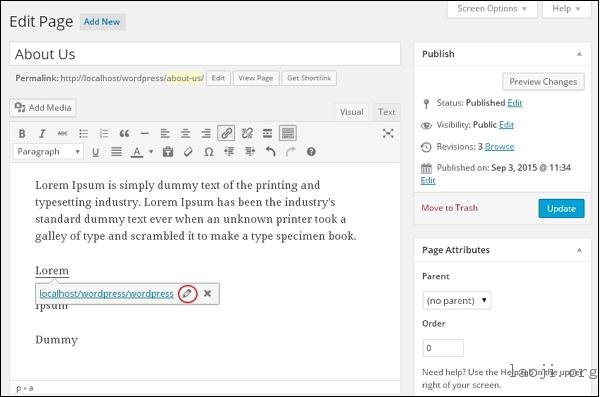This screenshot has width=600, height=397.
Task: Insert the Read More tag
Action: click(267, 133)
